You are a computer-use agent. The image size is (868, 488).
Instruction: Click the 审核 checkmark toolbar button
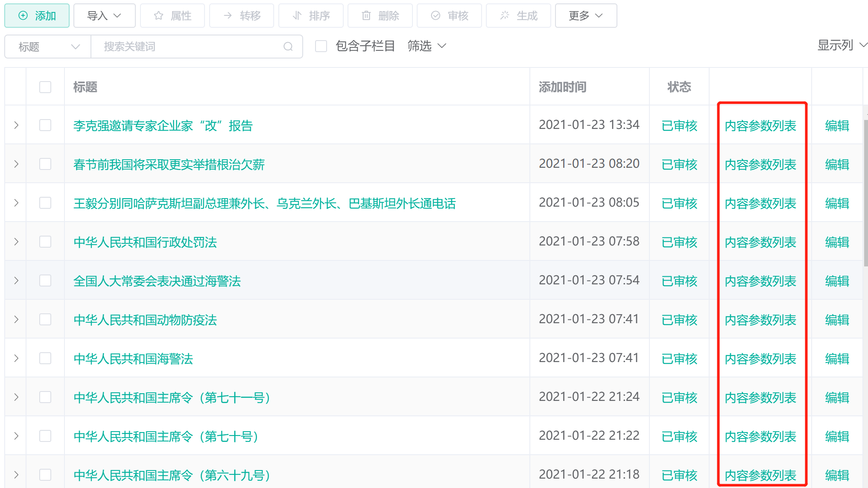[x=449, y=16]
